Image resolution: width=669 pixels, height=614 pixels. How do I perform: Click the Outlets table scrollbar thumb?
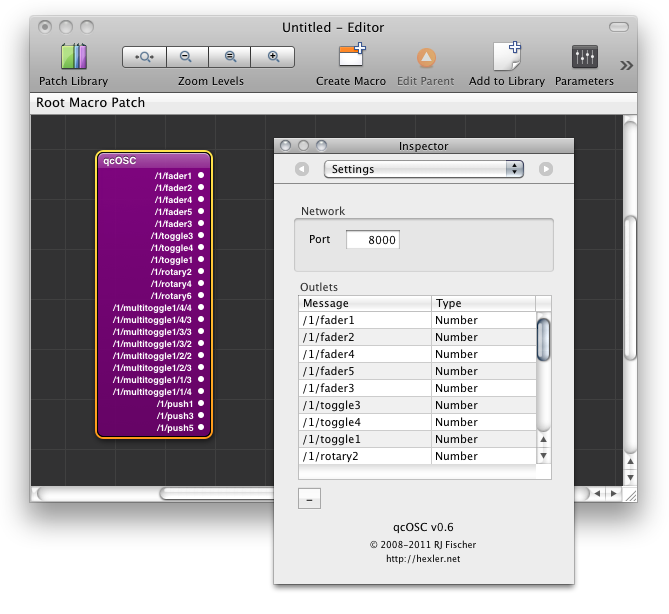[543, 340]
